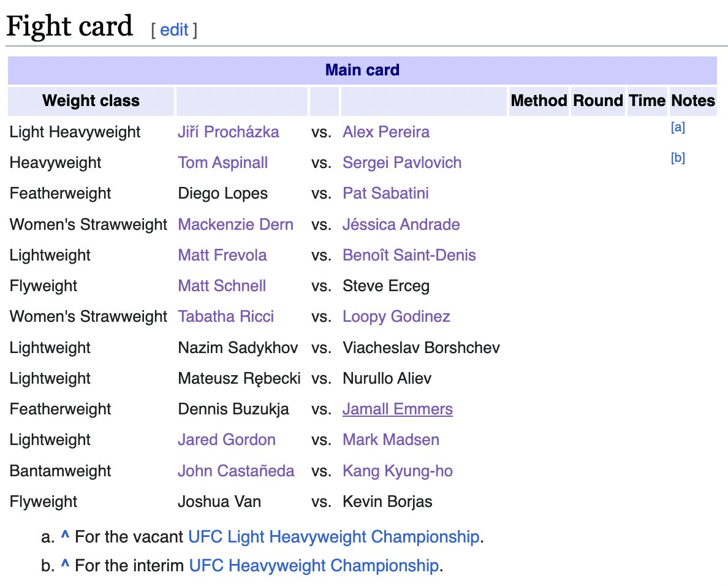Select the Loopy Godinez link
The width and height of the screenshot is (728, 586).
click(x=396, y=316)
